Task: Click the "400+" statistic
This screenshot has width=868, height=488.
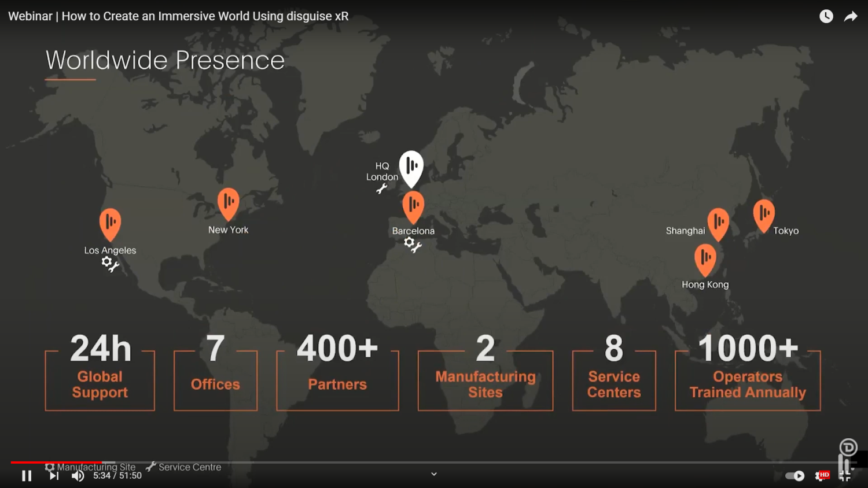Action: [337, 349]
